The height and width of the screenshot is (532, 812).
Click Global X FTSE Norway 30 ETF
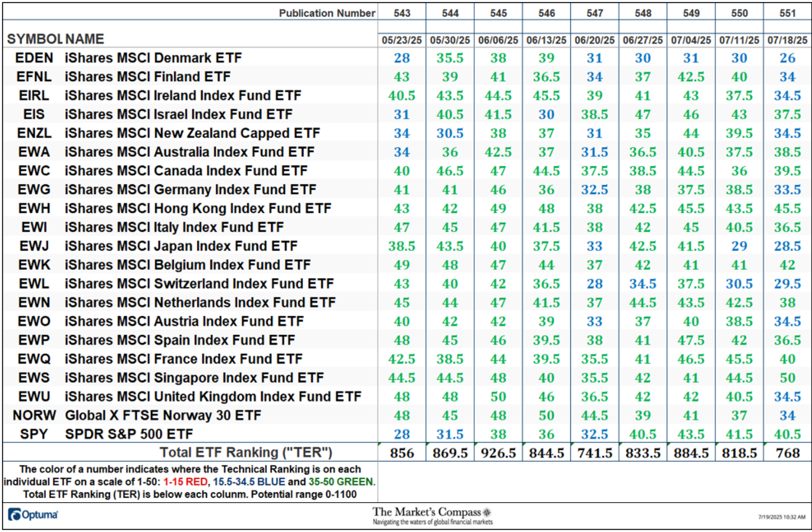tap(163, 415)
